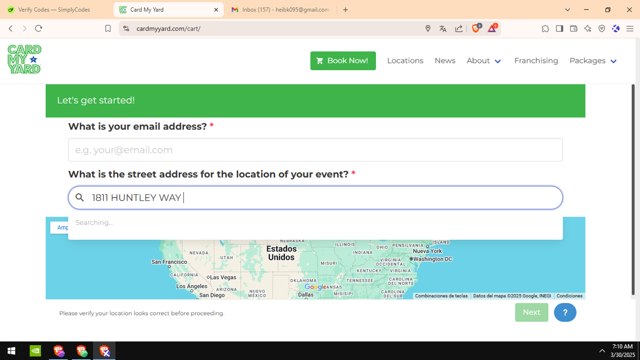Click the Next button
The width and height of the screenshot is (640, 360).
(531, 313)
